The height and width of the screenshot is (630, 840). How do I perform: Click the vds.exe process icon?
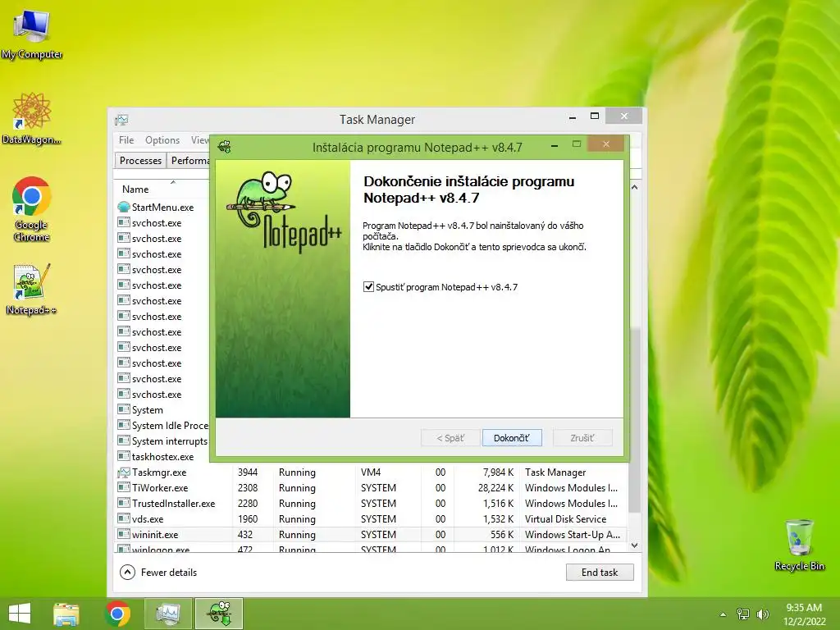click(x=124, y=518)
